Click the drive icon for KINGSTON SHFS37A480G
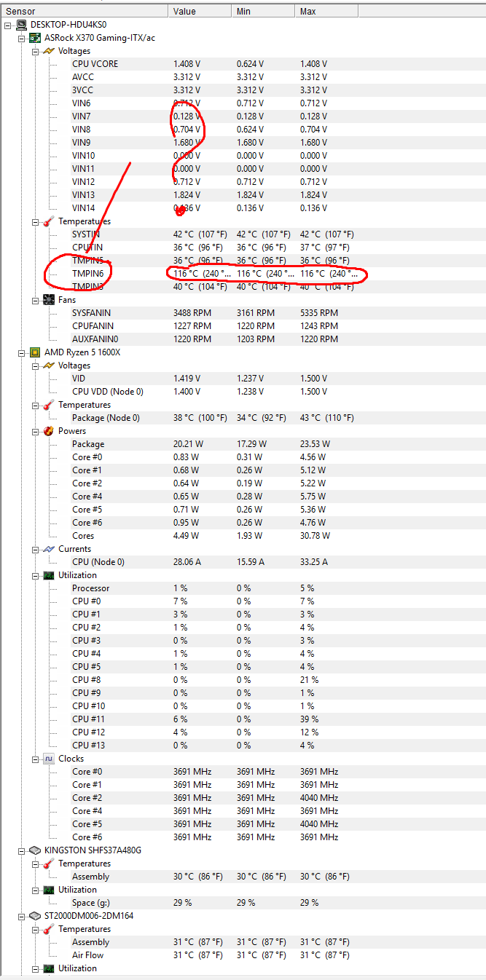 (35, 850)
